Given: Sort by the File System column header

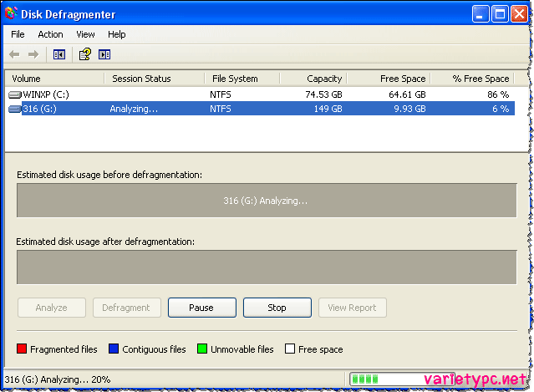Looking at the screenshot, I should (242, 79).
